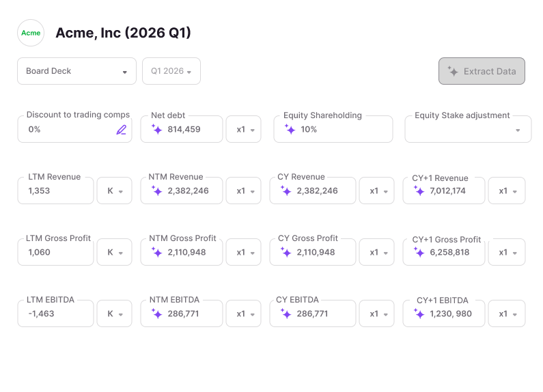Screen dimensions: 543x392
Task: Click the LTM Revenue input field
Action: pos(55,191)
